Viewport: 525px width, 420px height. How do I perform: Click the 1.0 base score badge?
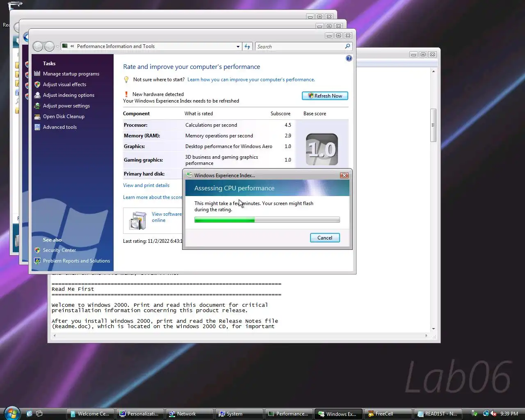point(322,150)
